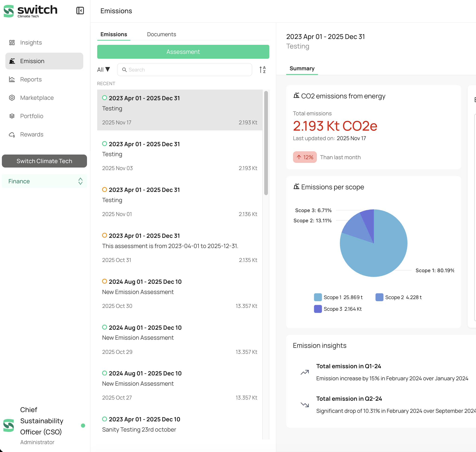
Task: Open the Marketplace section
Action: [37, 98]
